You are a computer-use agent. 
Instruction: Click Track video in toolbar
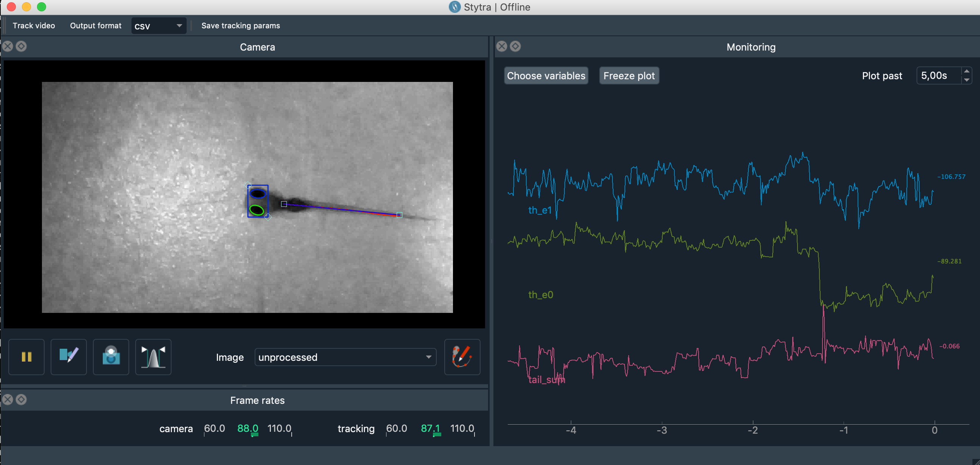[34, 25]
